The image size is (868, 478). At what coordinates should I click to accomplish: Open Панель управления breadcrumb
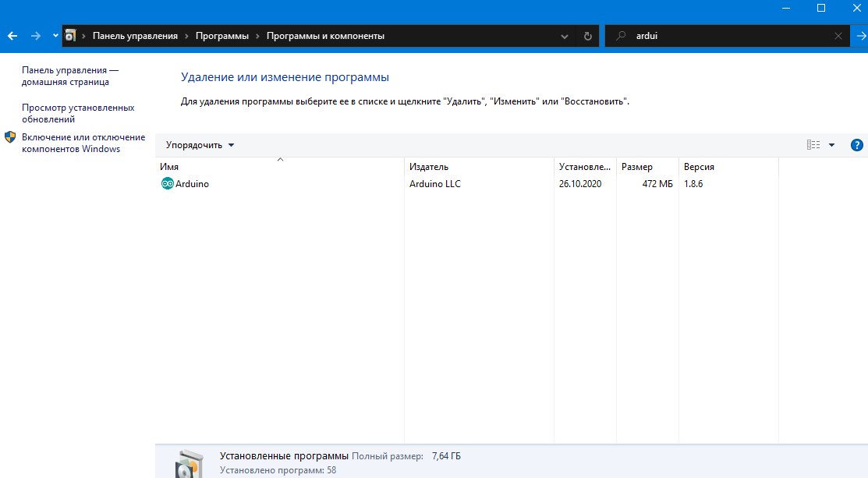click(135, 36)
